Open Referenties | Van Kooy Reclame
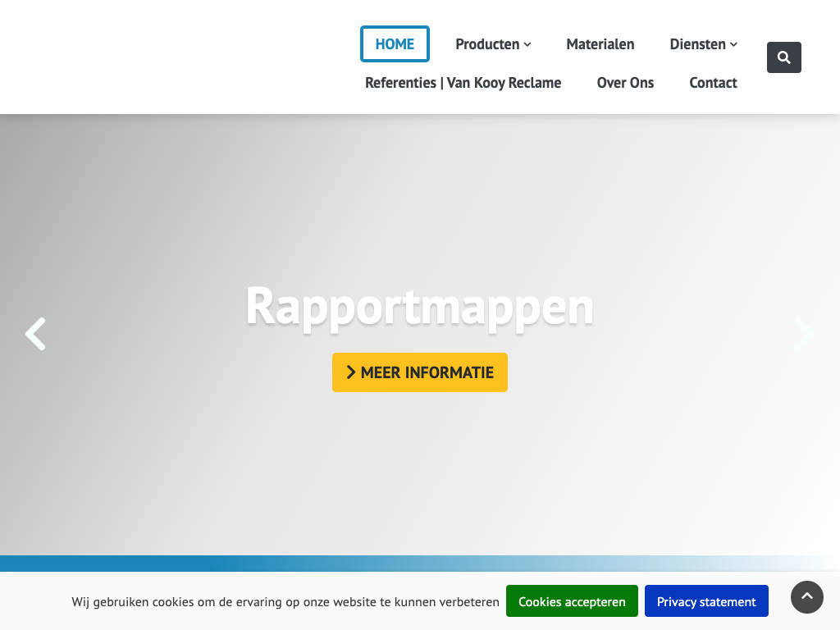 click(463, 83)
